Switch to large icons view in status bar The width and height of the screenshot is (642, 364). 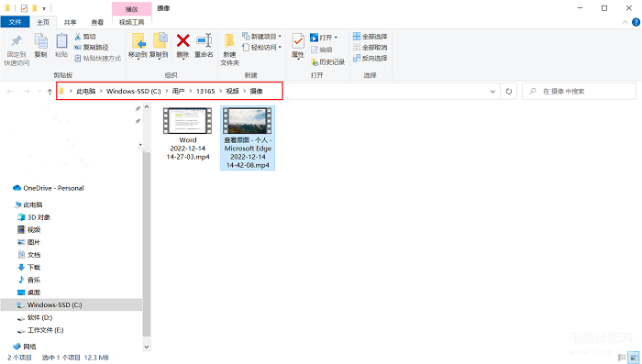click(x=633, y=358)
